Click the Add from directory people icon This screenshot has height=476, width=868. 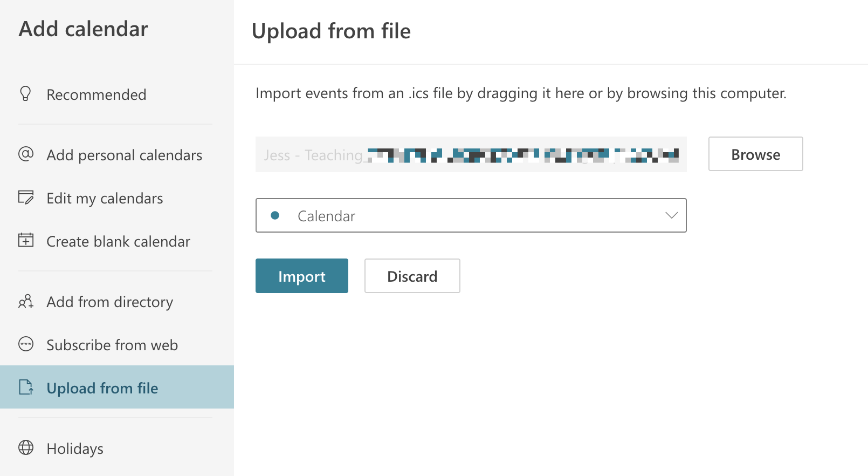25,302
